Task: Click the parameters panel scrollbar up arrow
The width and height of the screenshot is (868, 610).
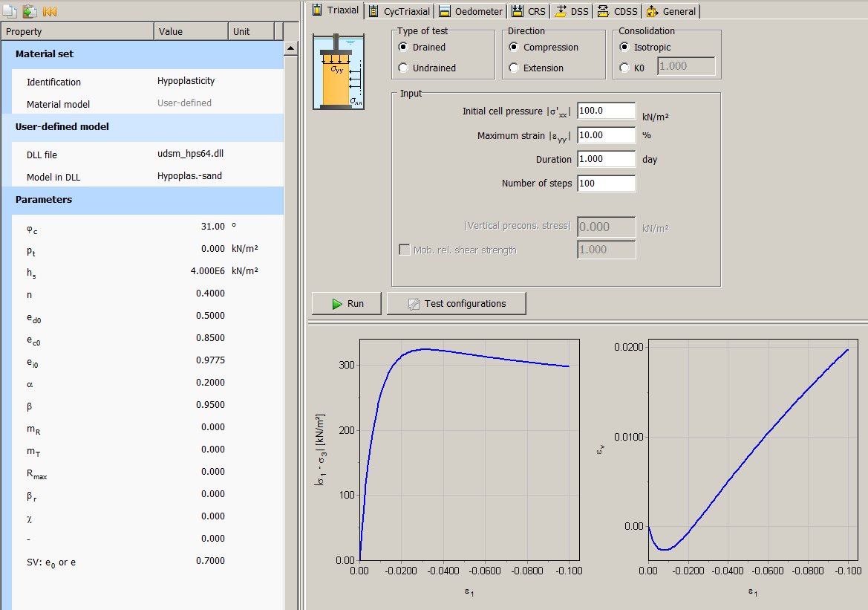Action: (x=290, y=48)
